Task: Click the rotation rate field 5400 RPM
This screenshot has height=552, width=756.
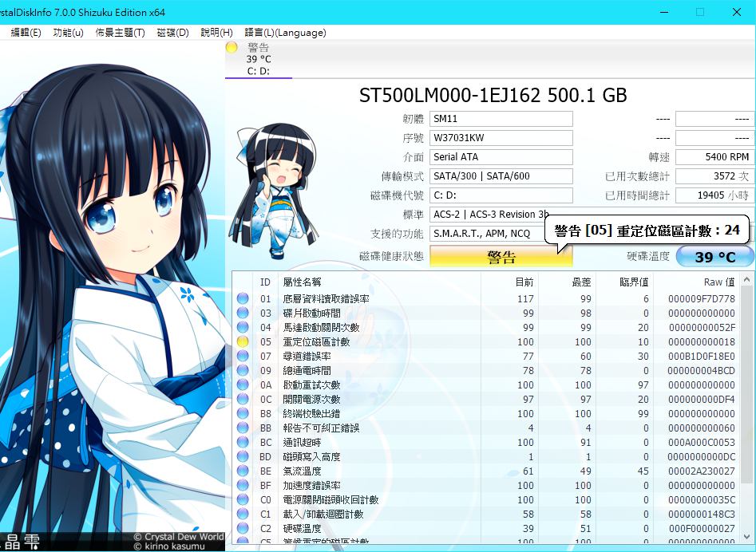Action: pyautogui.click(x=714, y=157)
